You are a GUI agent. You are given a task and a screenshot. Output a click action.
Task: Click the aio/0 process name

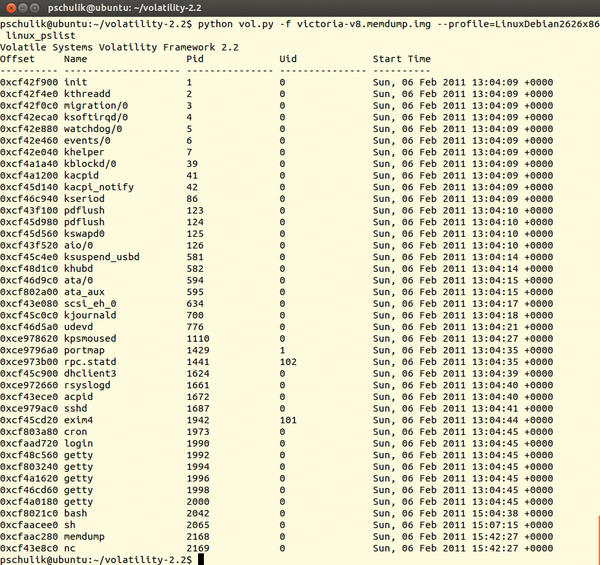click(78, 246)
